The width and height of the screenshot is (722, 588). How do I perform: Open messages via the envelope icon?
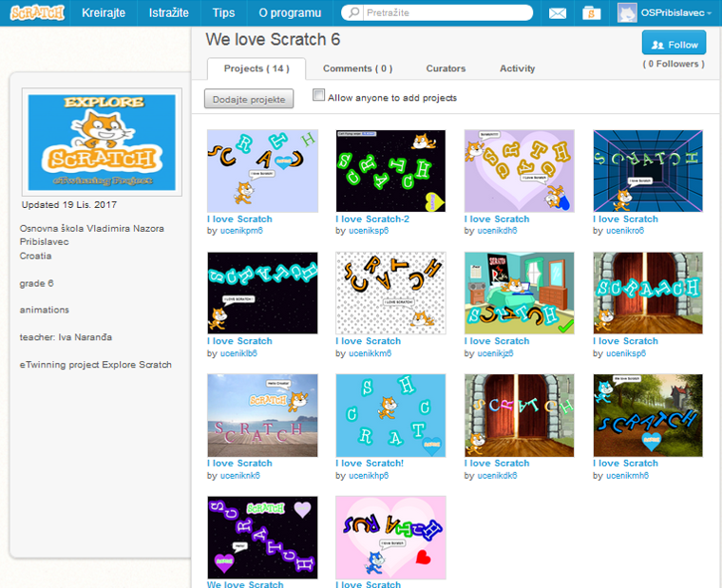[557, 13]
